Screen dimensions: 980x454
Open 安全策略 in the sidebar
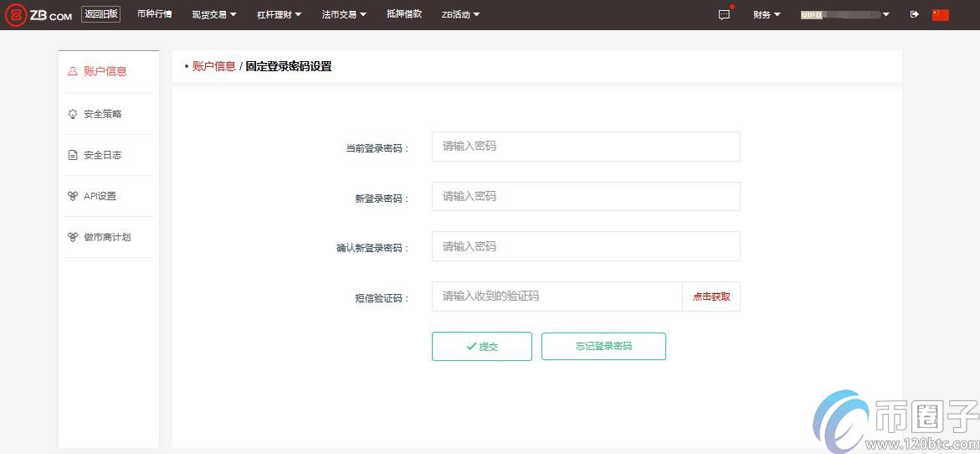(x=108, y=114)
